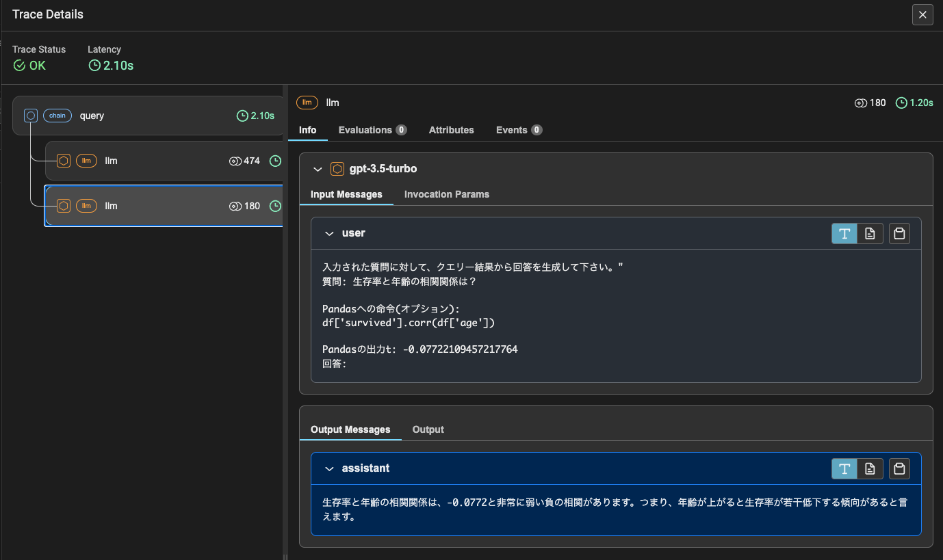Click the Events count badge 0
Viewport: 943px width, 560px height.
537,130
